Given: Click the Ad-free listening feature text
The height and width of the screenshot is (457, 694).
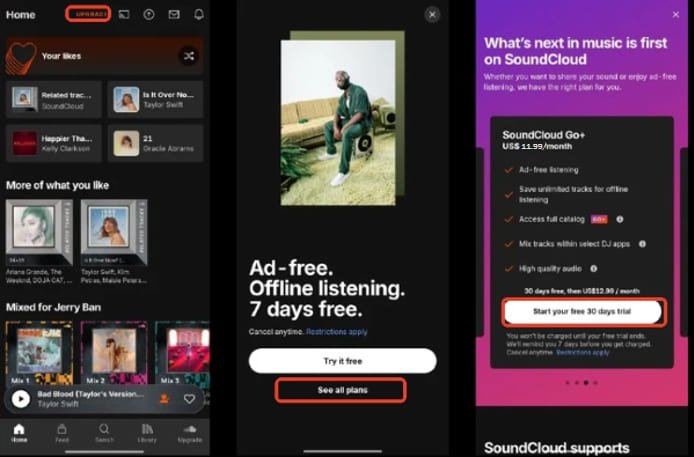Looking at the screenshot, I should [x=549, y=170].
